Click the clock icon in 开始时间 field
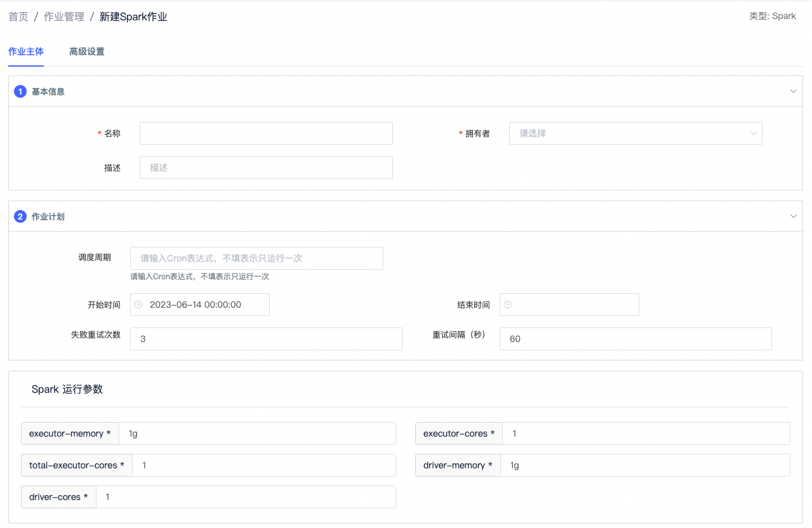 [138, 305]
